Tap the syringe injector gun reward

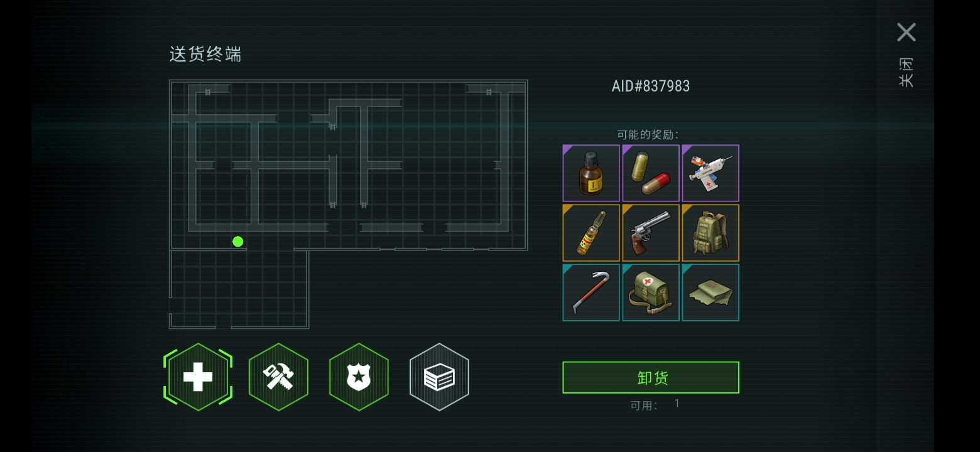click(x=710, y=173)
